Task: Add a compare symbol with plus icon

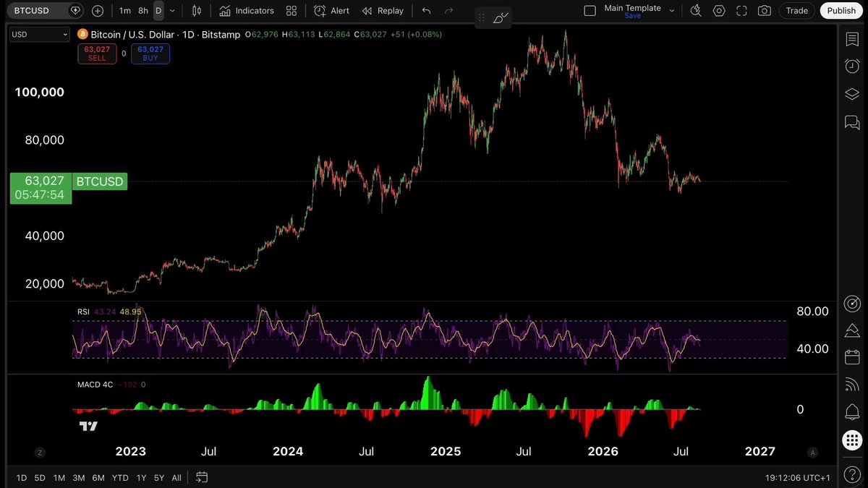Action: click(x=98, y=11)
